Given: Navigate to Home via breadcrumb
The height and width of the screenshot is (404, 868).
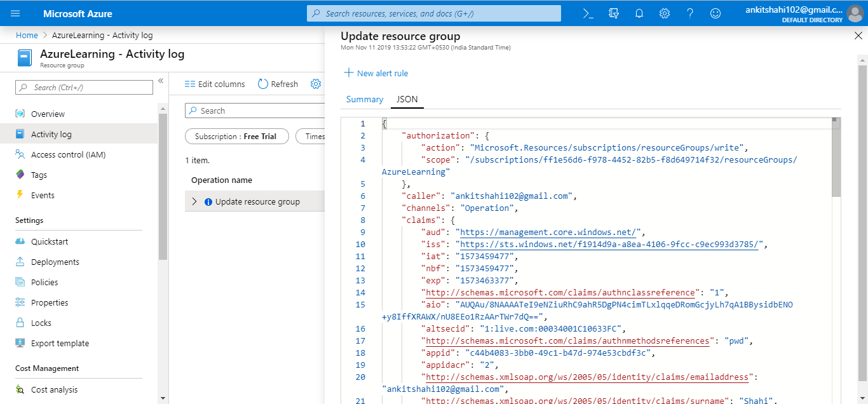Looking at the screenshot, I should (27, 35).
